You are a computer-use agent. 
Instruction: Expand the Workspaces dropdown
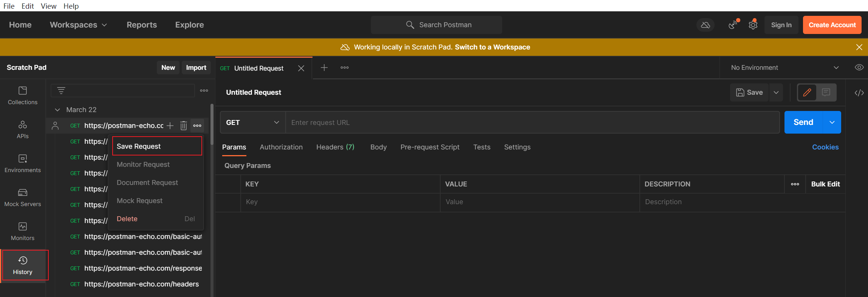[78, 25]
